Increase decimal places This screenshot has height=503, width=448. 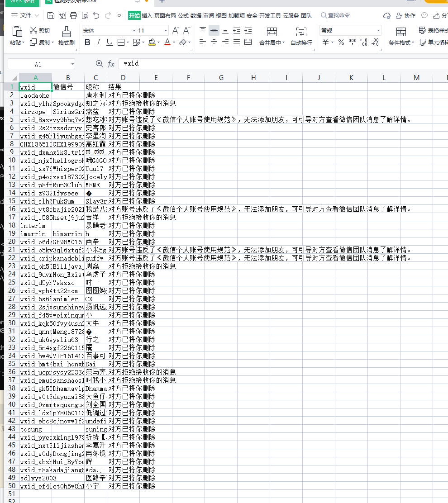[x=364, y=43]
